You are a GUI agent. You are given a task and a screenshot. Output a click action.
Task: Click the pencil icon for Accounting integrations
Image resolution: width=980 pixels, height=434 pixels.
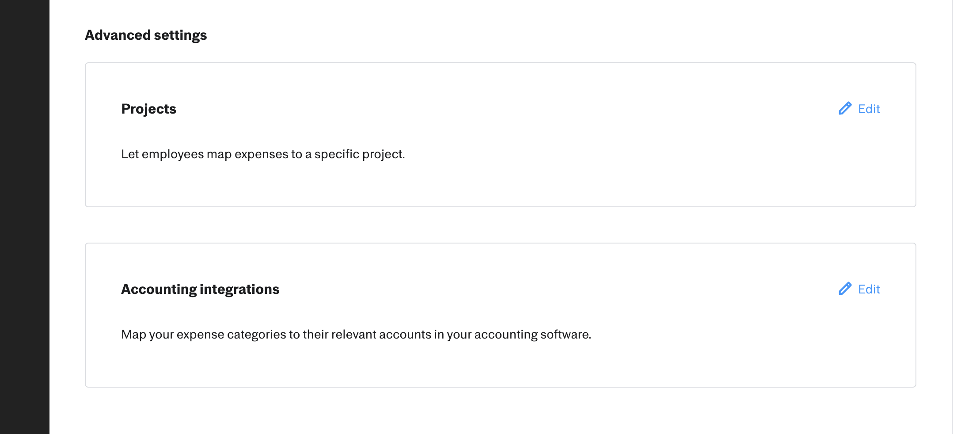pyautogui.click(x=845, y=289)
